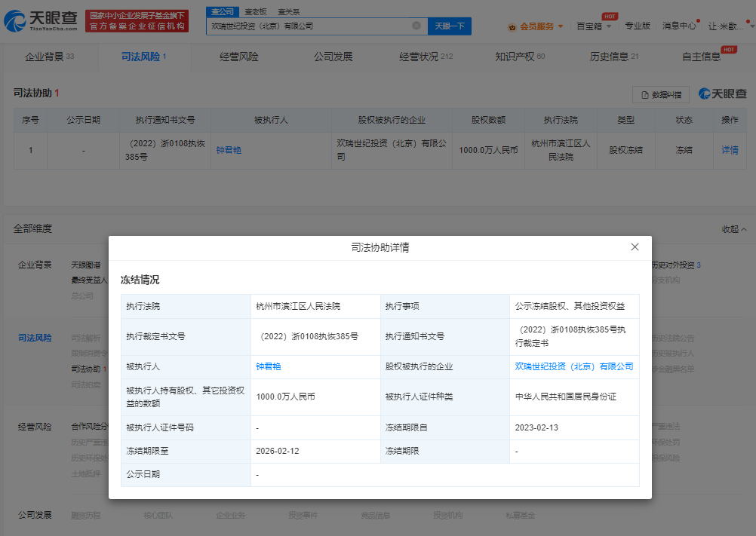Click the 天眼一下 search button
Screen dimensions: 756x536
pyautogui.click(x=449, y=26)
